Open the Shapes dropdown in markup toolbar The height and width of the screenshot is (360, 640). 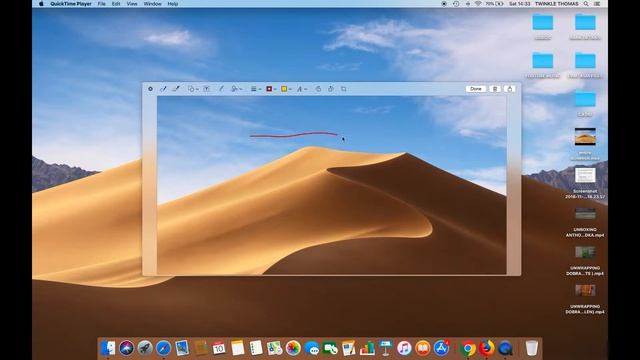192,89
